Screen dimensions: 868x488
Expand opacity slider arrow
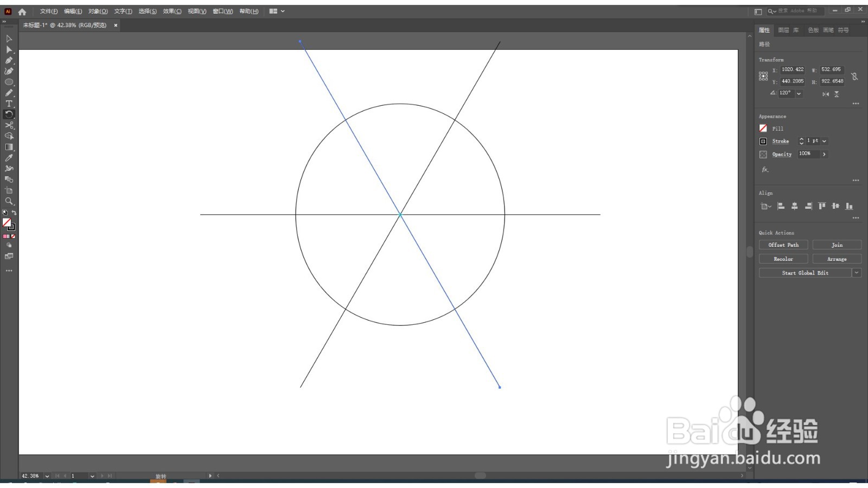[x=824, y=154]
